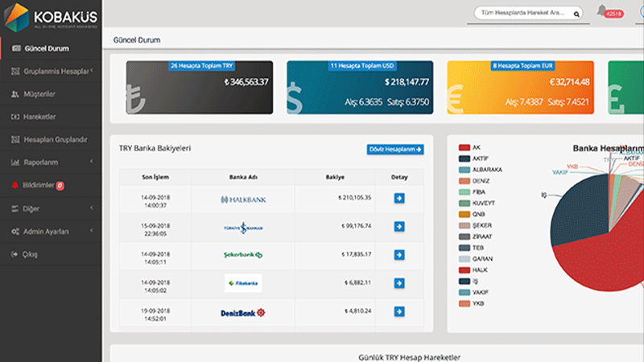644x362 pixels.
Task: Open Gruplanmis Hesaplar menu item
Action: (51, 72)
